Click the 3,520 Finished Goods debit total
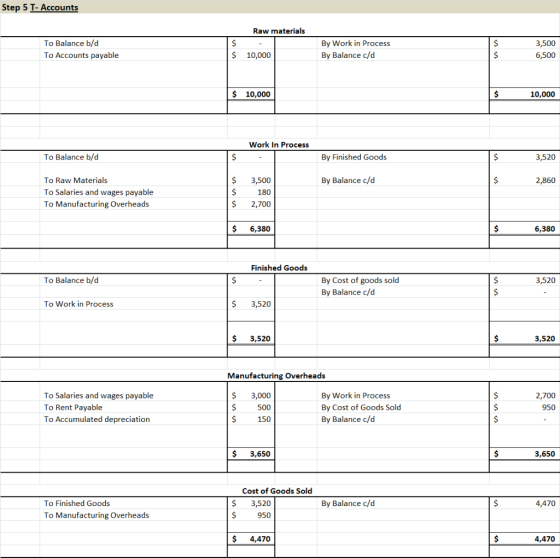This screenshot has height=558, width=560. tap(260, 338)
